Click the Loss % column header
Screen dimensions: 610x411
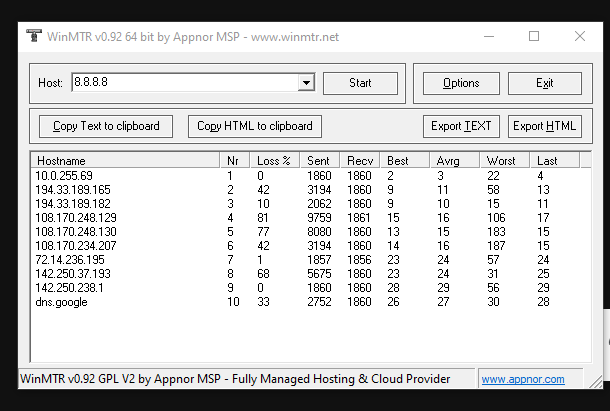pyautogui.click(x=276, y=160)
